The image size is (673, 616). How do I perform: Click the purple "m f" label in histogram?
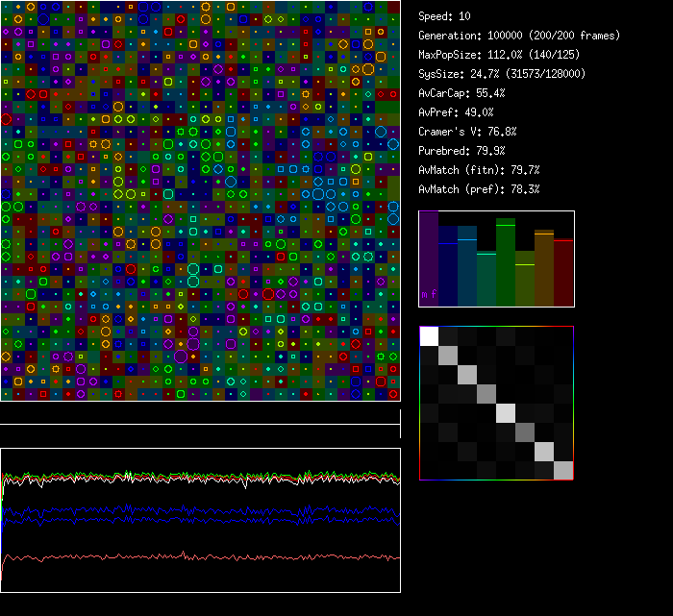429,294
